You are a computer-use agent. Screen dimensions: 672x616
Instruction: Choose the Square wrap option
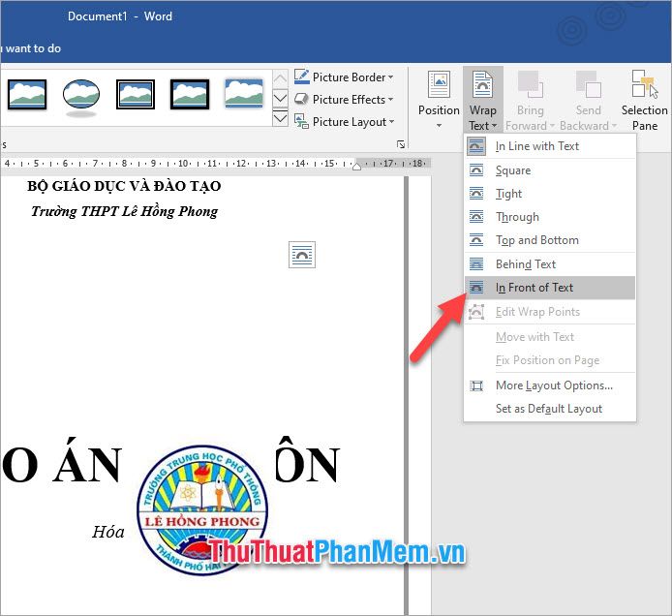513,170
